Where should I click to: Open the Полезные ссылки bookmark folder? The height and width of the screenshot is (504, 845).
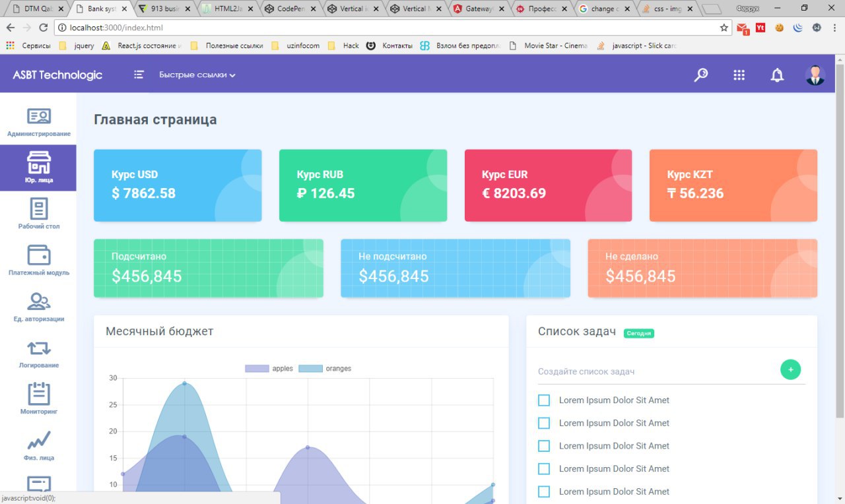coord(226,46)
